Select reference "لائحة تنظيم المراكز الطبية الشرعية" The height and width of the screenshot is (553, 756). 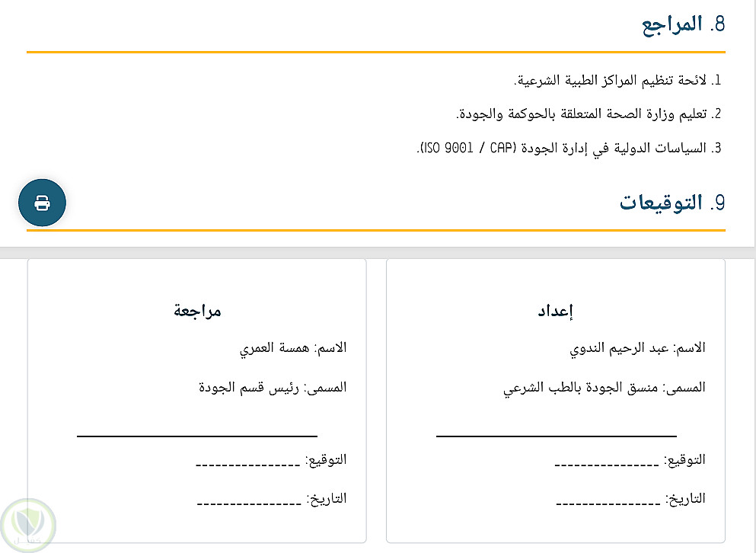[x=617, y=81]
